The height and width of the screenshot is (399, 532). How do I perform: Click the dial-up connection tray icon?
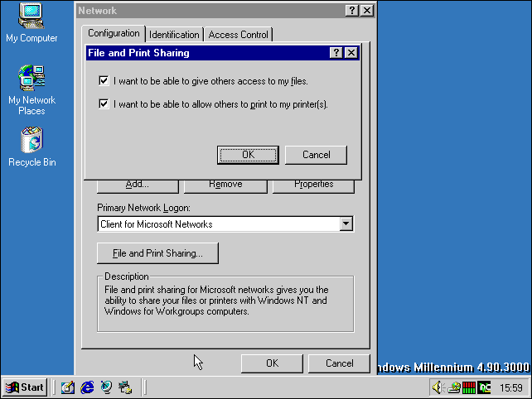point(454,387)
